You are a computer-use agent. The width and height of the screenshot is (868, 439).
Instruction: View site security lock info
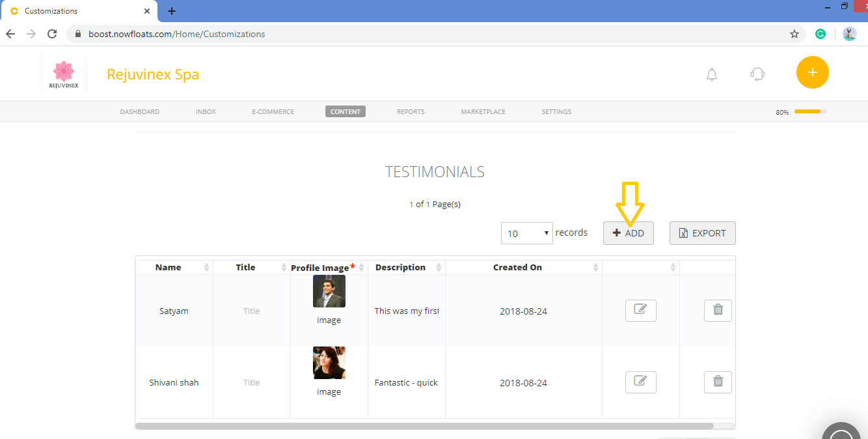(78, 34)
